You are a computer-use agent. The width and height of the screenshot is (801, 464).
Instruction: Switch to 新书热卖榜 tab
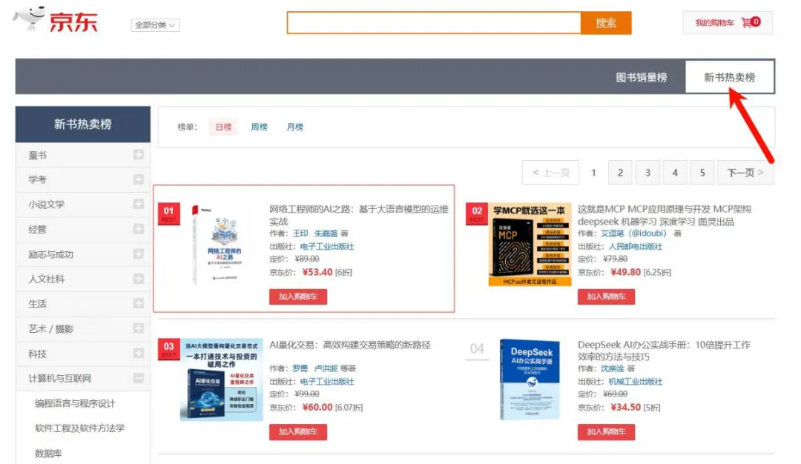729,77
